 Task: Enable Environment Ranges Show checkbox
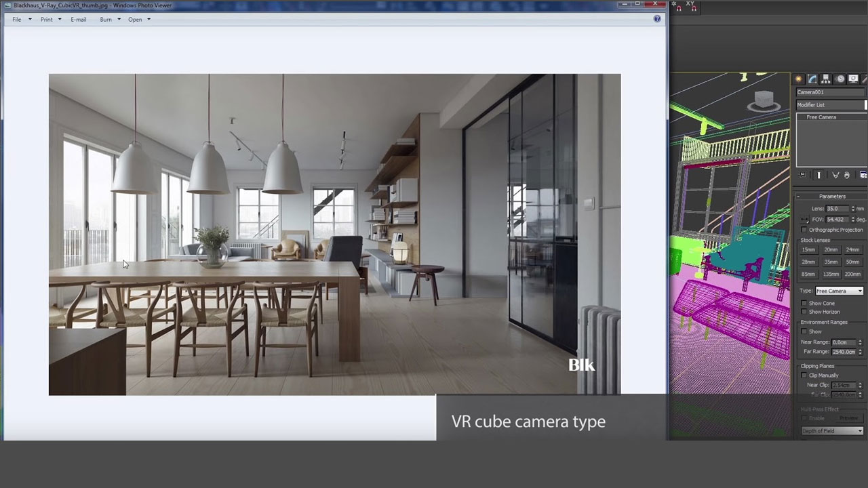click(x=805, y=331)
